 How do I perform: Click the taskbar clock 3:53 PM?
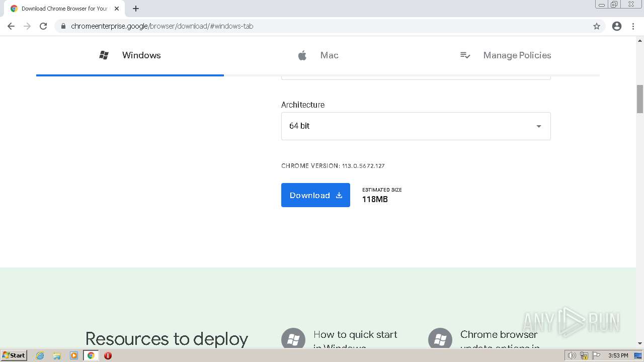pyautogui.click(x=618, y=355)
